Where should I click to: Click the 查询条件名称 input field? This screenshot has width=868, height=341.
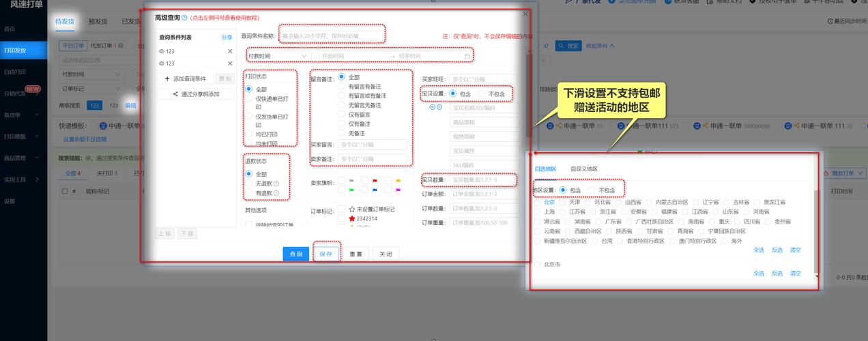coord(332,35)
